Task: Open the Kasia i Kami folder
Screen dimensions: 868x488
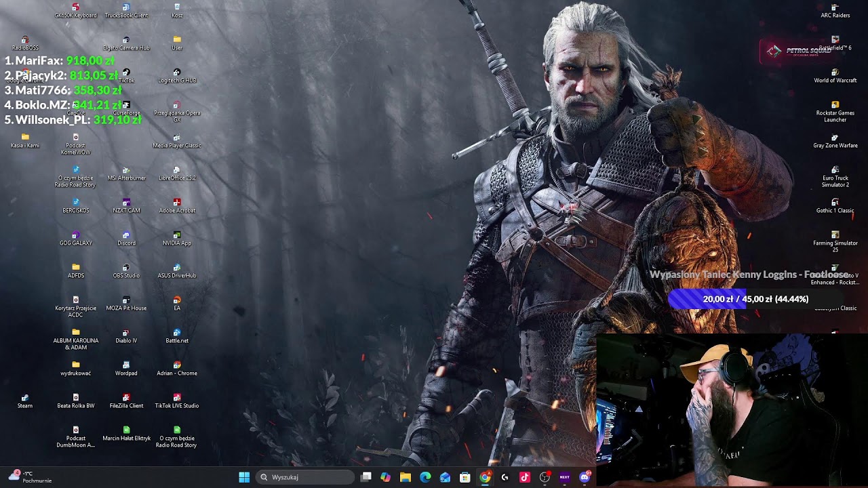Action: coord(25,141)
